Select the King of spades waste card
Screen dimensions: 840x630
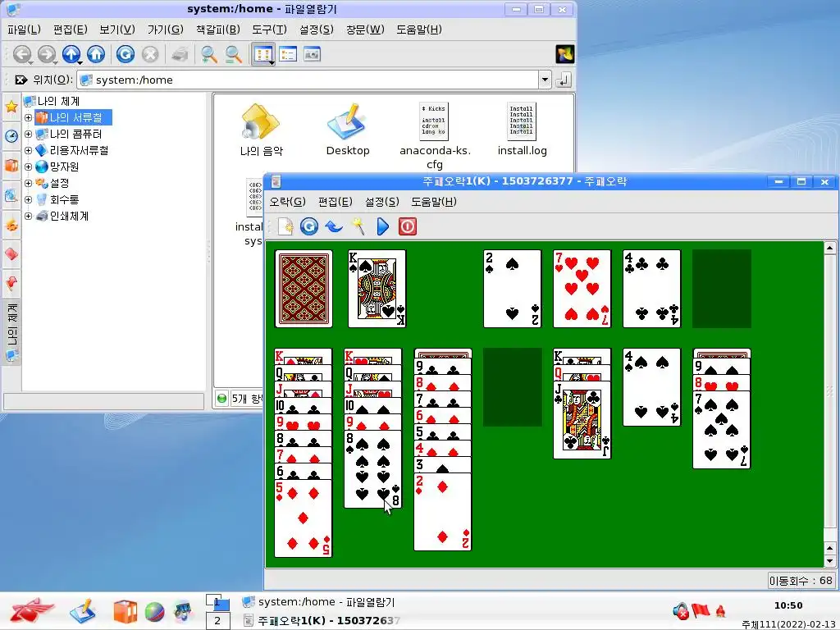377,289
